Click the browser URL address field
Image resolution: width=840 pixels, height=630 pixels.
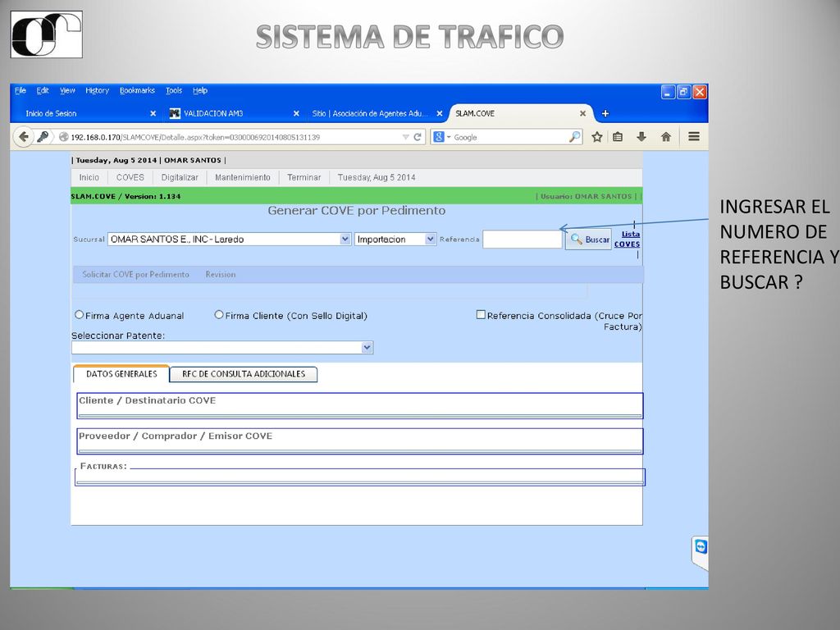point(235,137)
